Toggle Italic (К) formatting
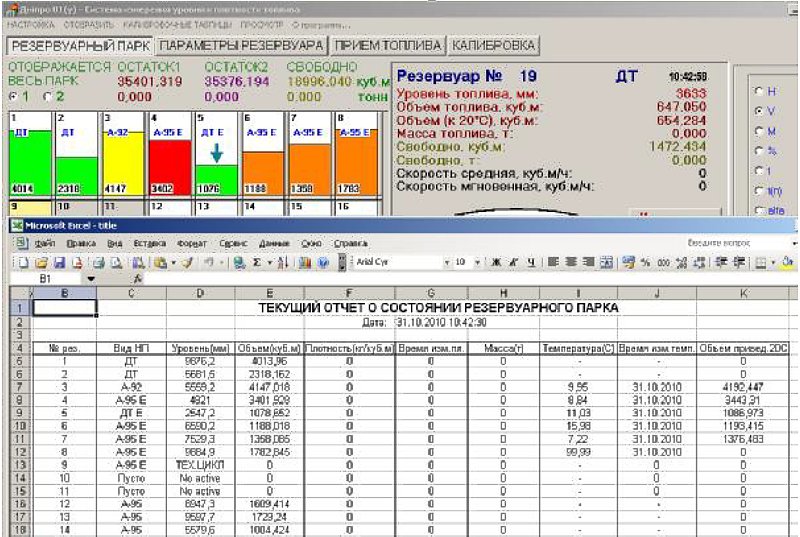Image resolution: width=800 pixels, height=537 pixels. coord(513,262)
